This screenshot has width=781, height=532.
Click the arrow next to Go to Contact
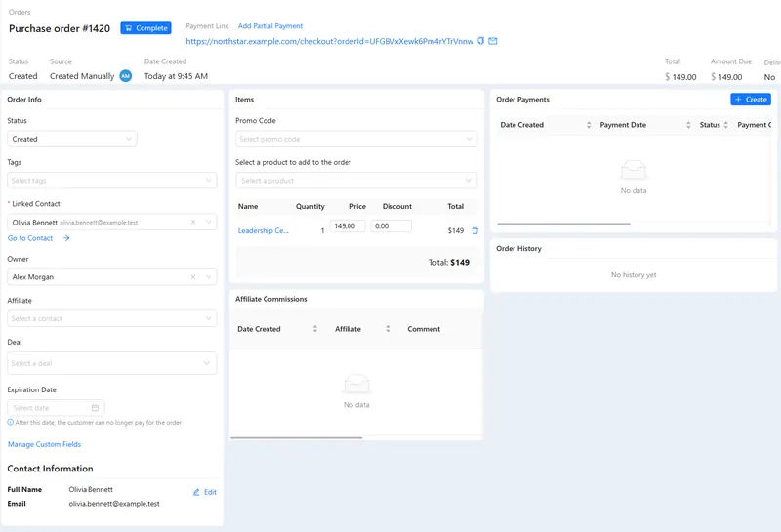click(66, 238)
